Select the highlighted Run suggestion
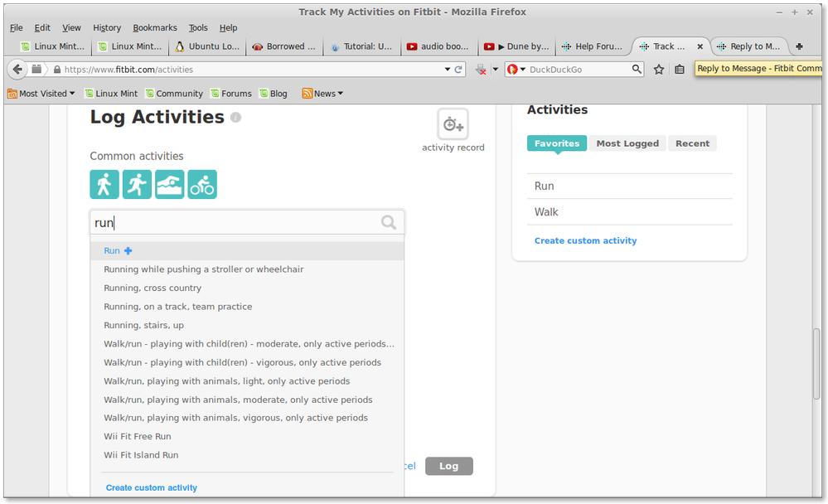Screen dimensions: 828x504 [247, 251]
